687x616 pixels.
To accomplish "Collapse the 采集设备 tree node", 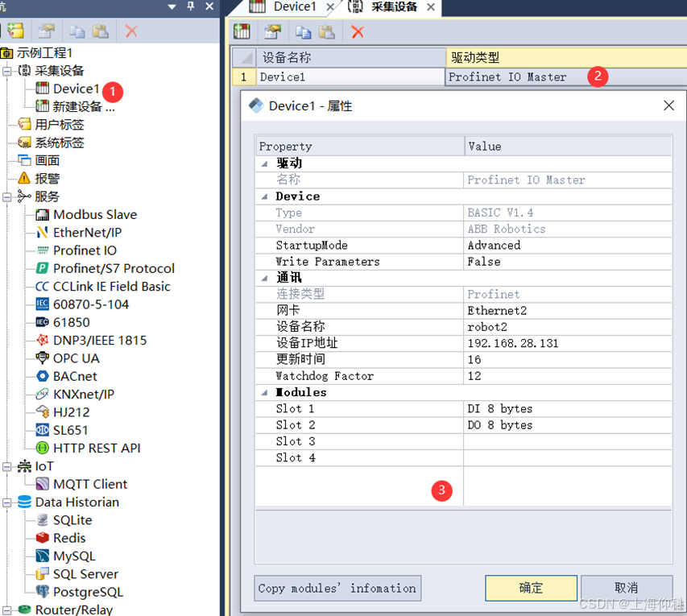I will pos(6,70).
